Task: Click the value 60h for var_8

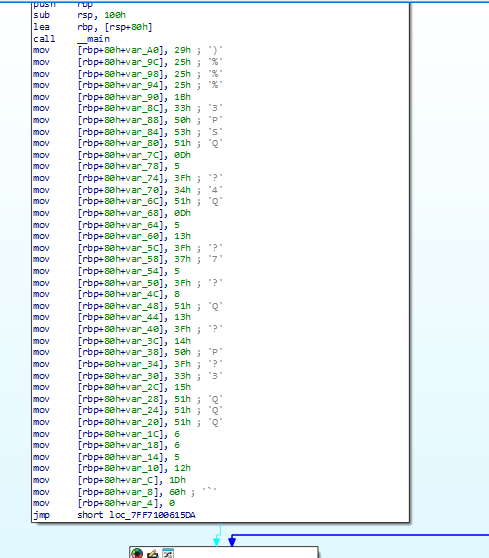Action: click(x=177, y=491)
